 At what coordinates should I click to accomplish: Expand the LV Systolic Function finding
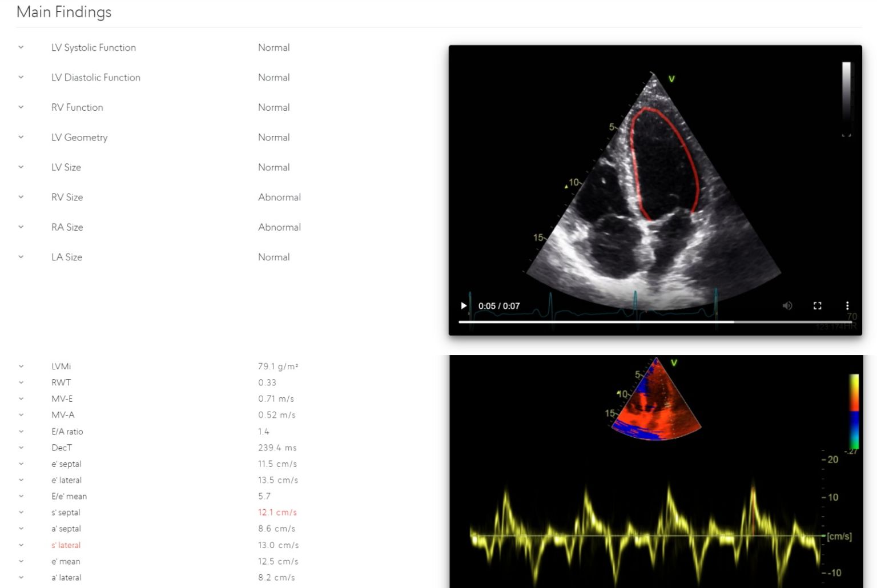[x=21, y=47]
